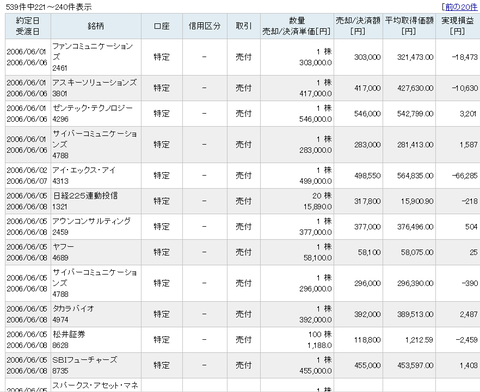Screen dimensions: 480x392
Task: Click 売付 in the 日経225連動投信 row
Action: (244, 201)
